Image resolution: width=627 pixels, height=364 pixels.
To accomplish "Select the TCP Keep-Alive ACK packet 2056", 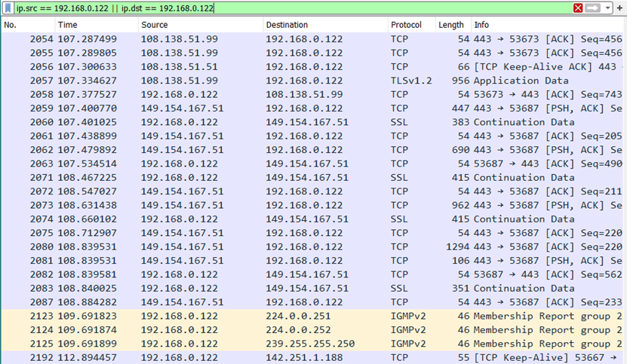I will [x=314, y=67].
